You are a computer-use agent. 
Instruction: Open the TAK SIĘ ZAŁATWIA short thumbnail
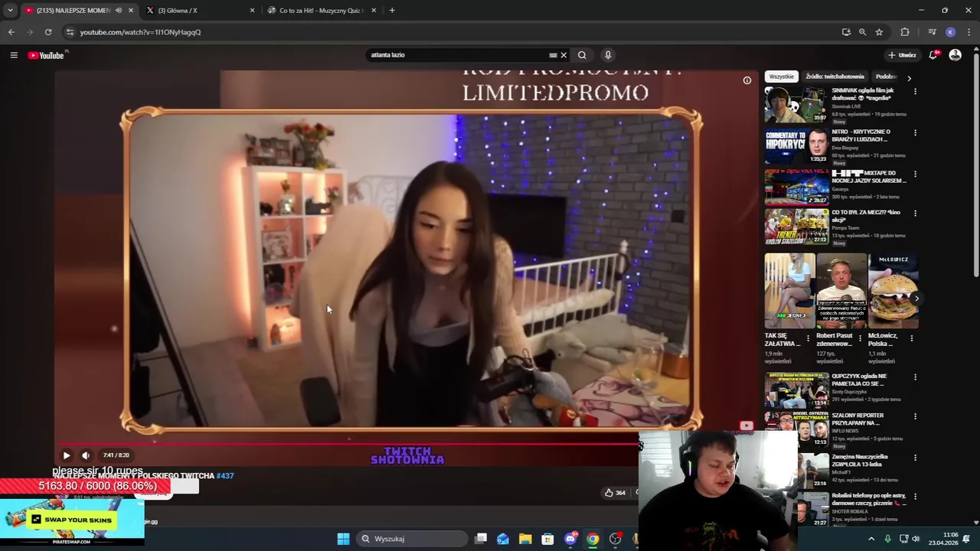(789, 291)
